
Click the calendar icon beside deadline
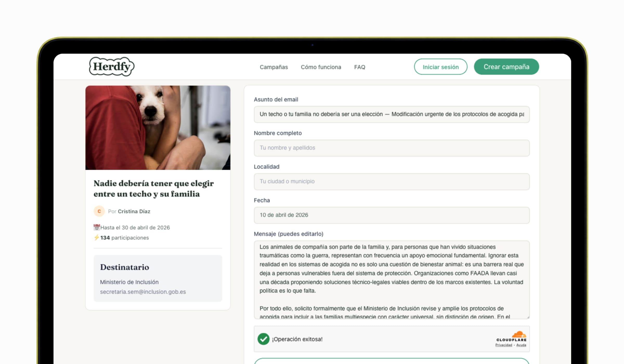(x=96, y=227)
